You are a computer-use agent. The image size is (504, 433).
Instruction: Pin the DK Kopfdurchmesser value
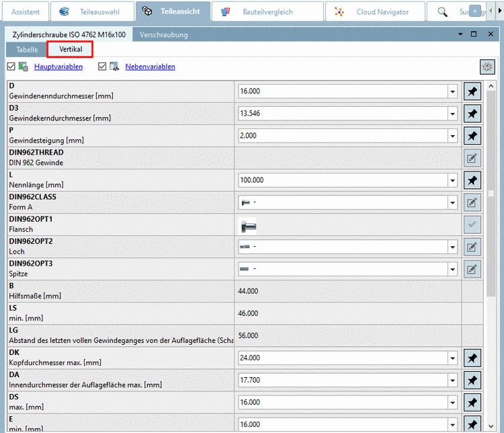(x=472, y=358)
